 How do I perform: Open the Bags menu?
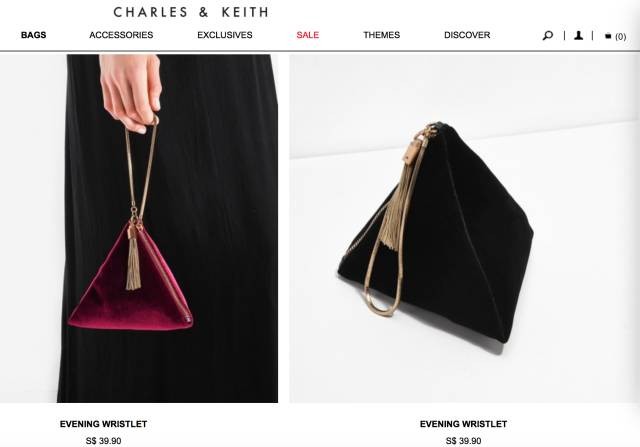coord(33,35)
